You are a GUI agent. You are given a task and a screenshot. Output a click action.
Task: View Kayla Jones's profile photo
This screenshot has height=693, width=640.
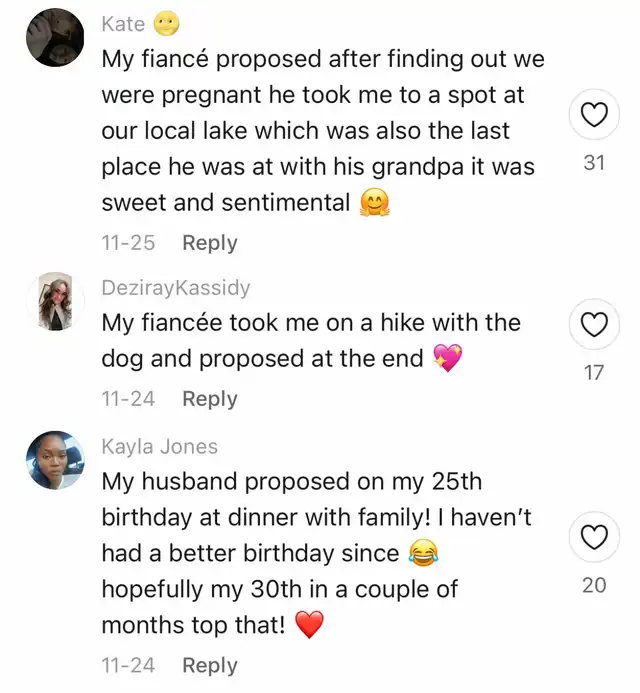pyautogui.click(x=54, y=460)
